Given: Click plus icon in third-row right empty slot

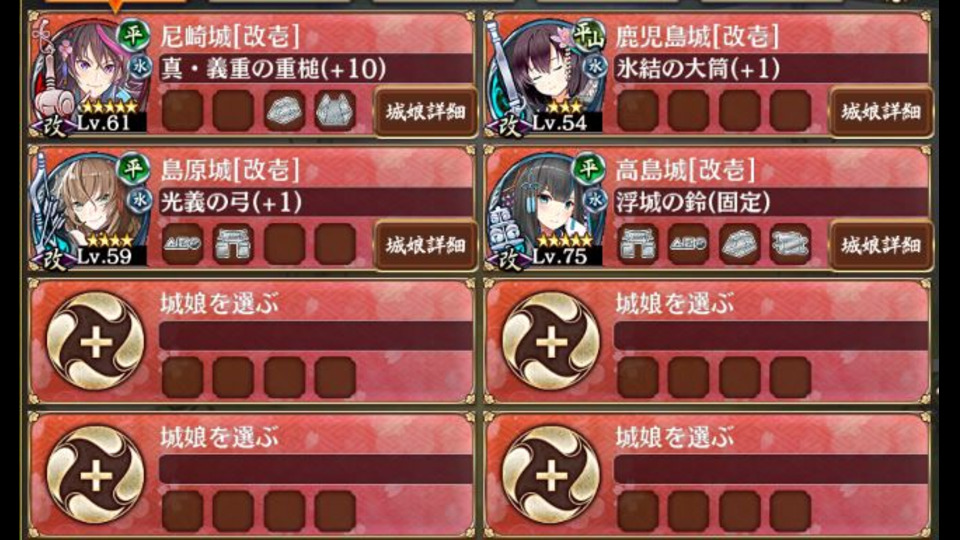Looking at the screenshot, I should click(551, 341).
